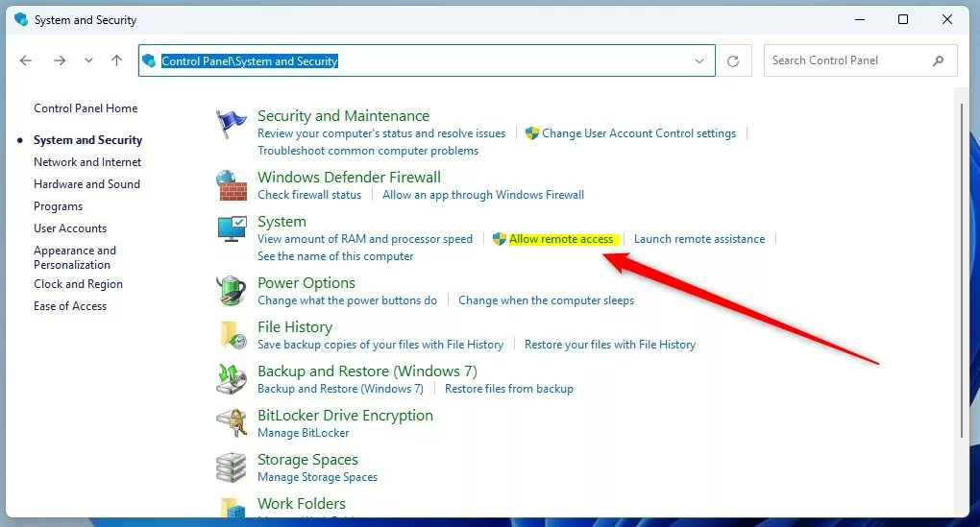
Task: Click the Control Panel icon in the address bar
Action: click(149, 60)
